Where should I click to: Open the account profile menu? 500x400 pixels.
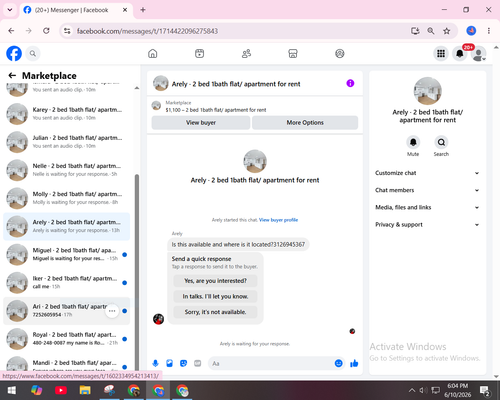(x=479, y=54)
